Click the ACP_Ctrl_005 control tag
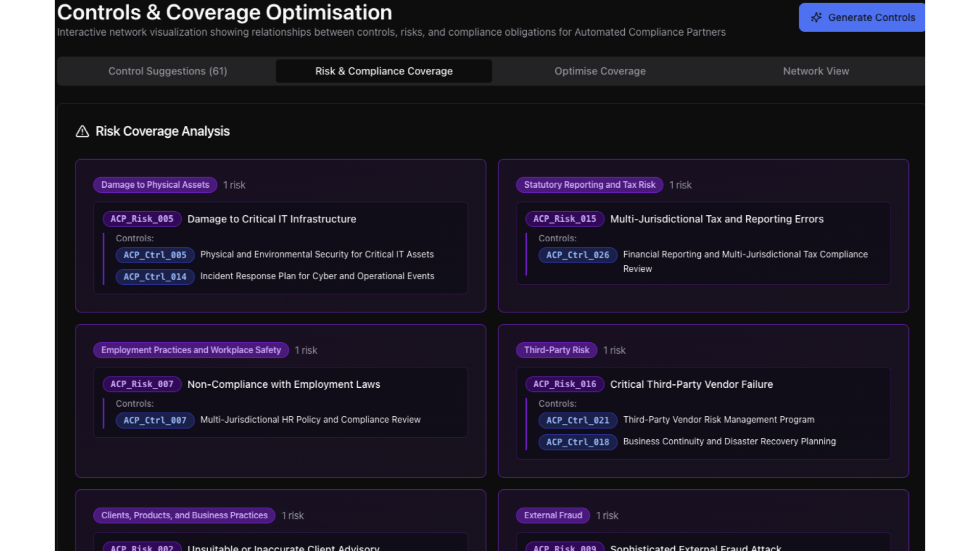The width and height of the screenshot is (980, 551). point(155,255)
